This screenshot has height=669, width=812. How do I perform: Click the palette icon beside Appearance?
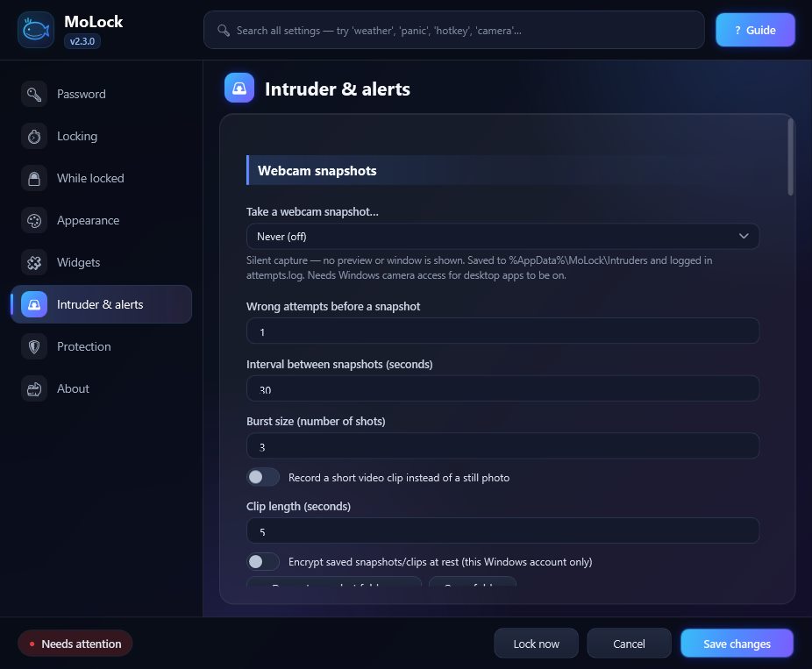tap(34, 221)
